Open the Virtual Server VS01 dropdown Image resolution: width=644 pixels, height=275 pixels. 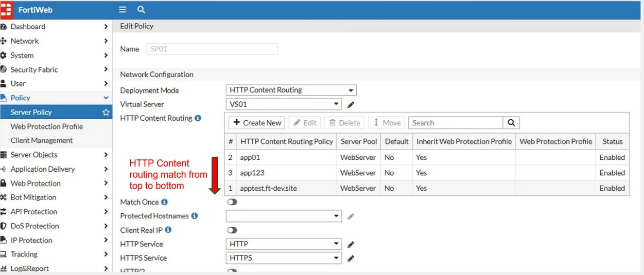284,104
